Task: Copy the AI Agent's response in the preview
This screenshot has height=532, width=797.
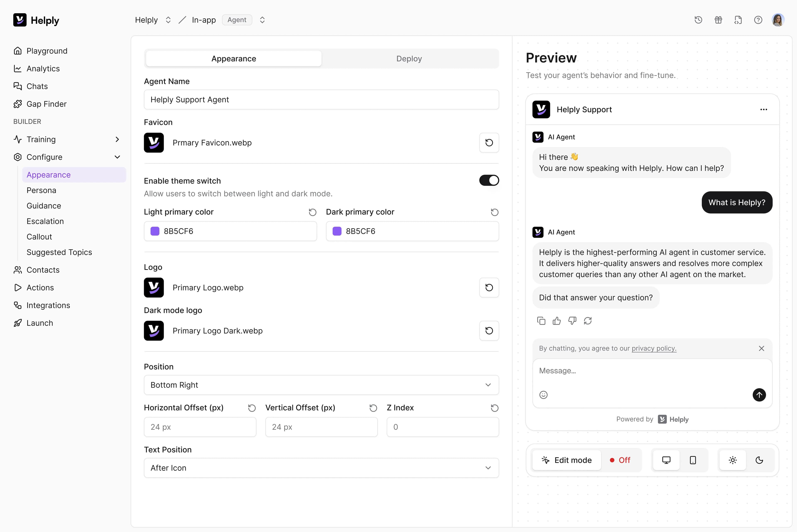Action: click(x=541, y=321)
